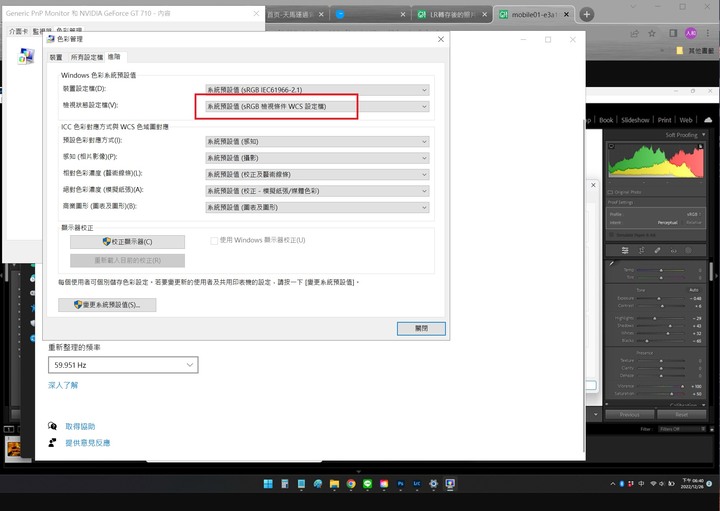Image resolution: width=720 pixels, height=511 pixels.
Task: Toggle Simulate Paper & Ink checkbox
Action: [611, 235]
